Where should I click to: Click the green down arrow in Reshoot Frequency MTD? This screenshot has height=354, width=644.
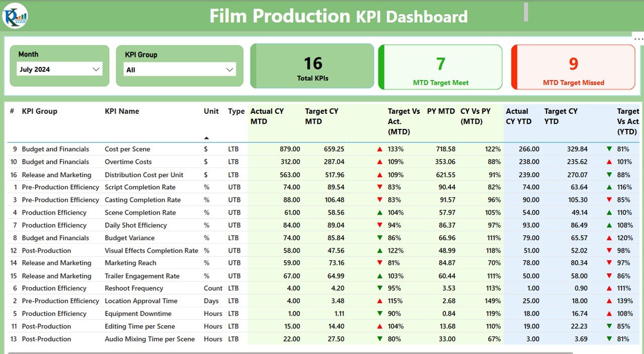[380, 289]
